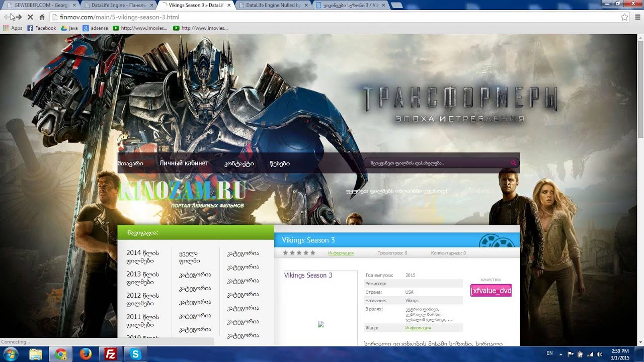Image resolution: width=644 pixels, height=362 pixels.
Task: Click the Комментариев: 0 comment counter
Action: click(x=448, y=253)
